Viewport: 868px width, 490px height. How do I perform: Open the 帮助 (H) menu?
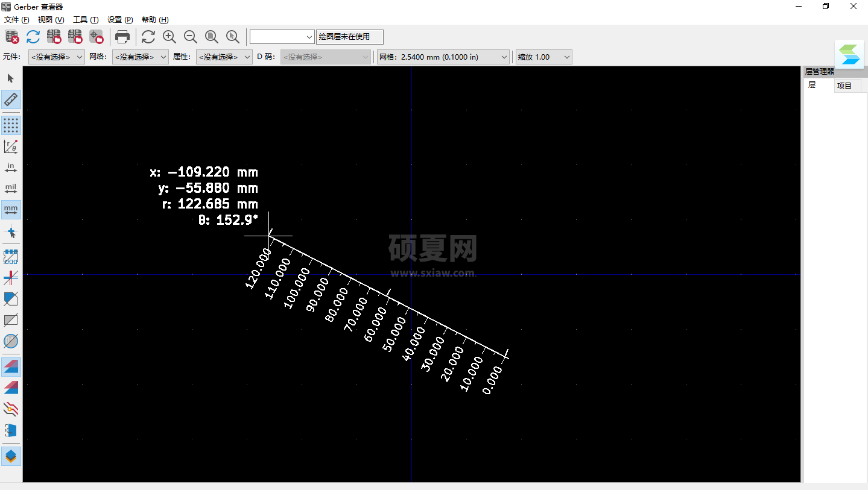click(155, 20)
